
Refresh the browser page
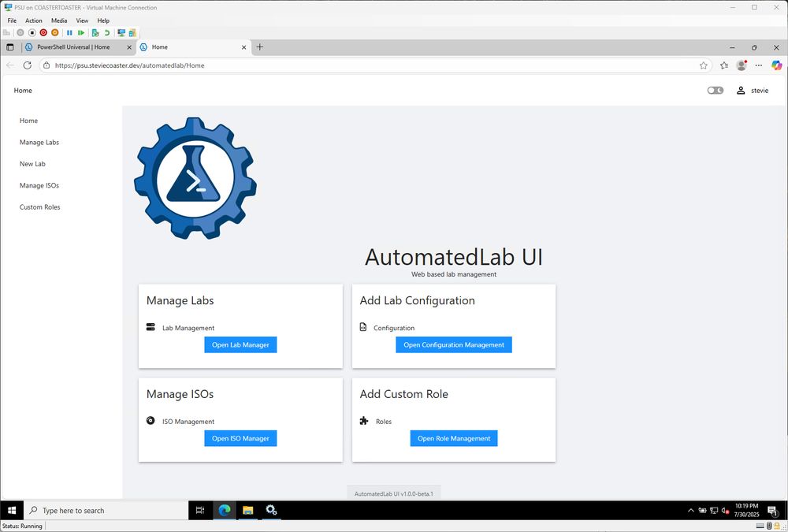click(x=27, y=65)
